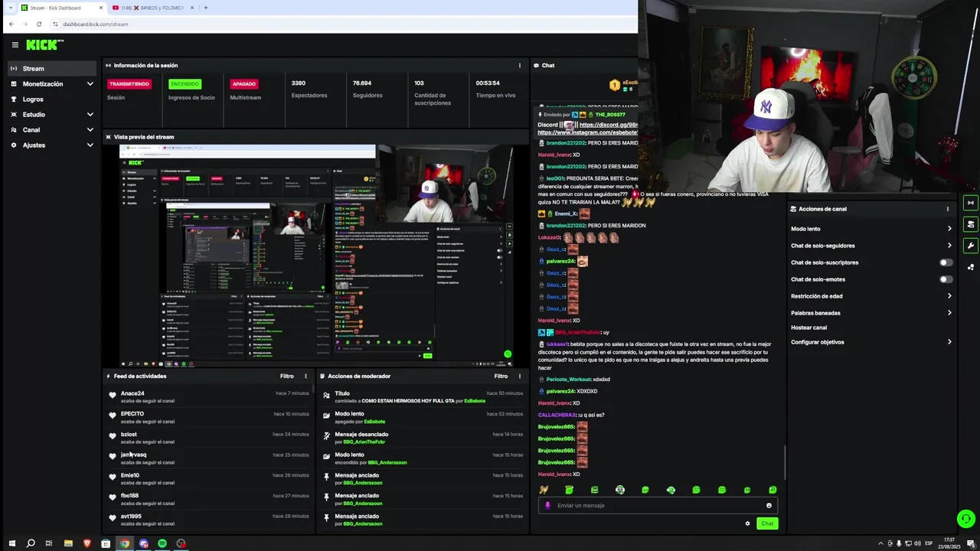
Task: Open Chrome from the taskbar
Action: (x=124, y=543)
